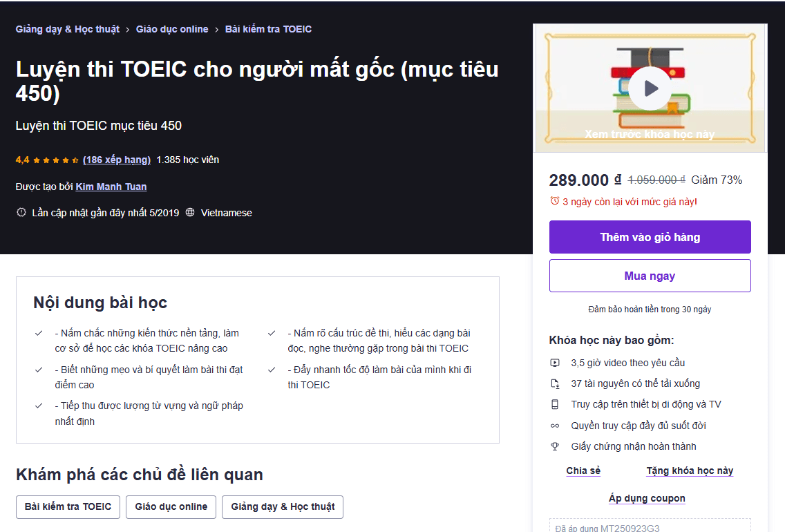This screenshot has height=532, width=785.
Task: Click checkmark beside 'Nắm rõ cấu trúc đề thi'
Action: [x=272, y=333]
